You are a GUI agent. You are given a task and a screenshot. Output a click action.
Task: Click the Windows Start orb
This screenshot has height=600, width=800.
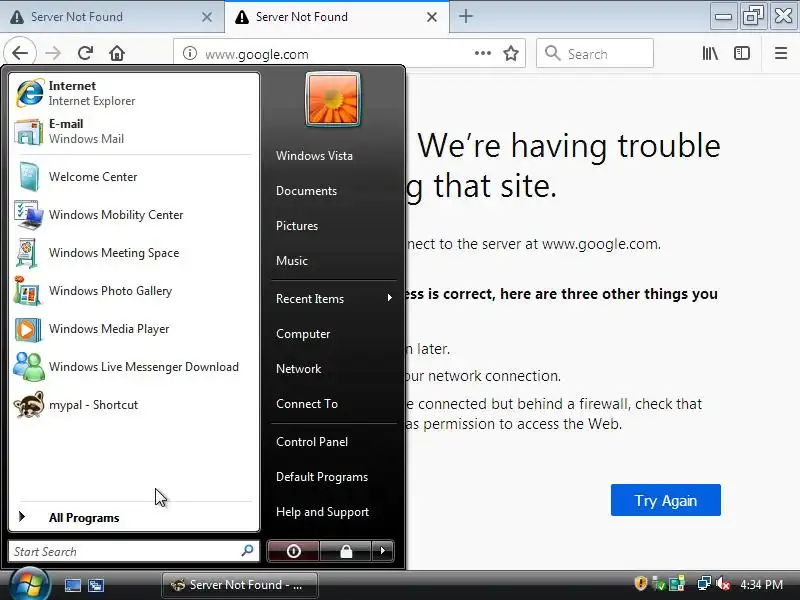pyautogui.click(x=29, y=584)
